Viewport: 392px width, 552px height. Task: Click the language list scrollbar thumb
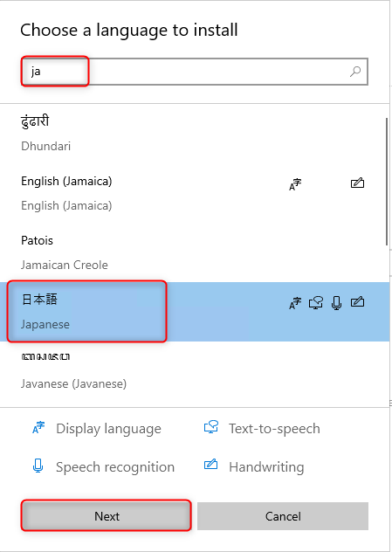tap(388, 182)
